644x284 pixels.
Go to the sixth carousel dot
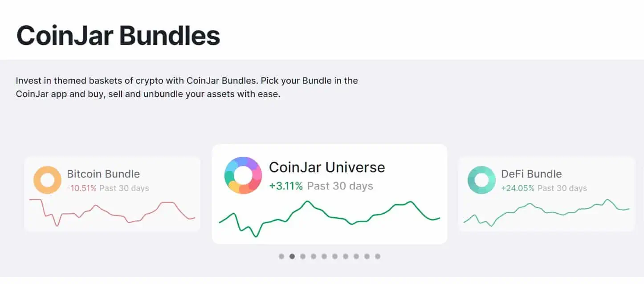coord(335,256)
